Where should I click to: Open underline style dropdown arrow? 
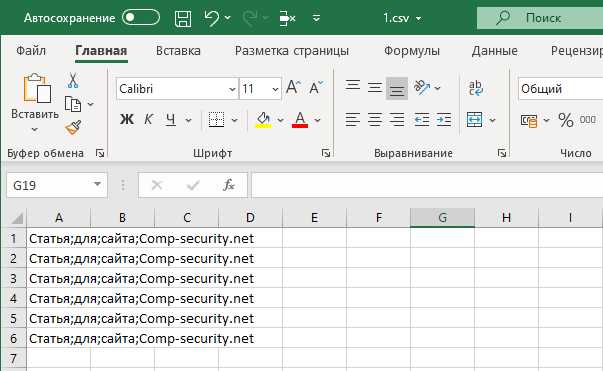point(188,120)
